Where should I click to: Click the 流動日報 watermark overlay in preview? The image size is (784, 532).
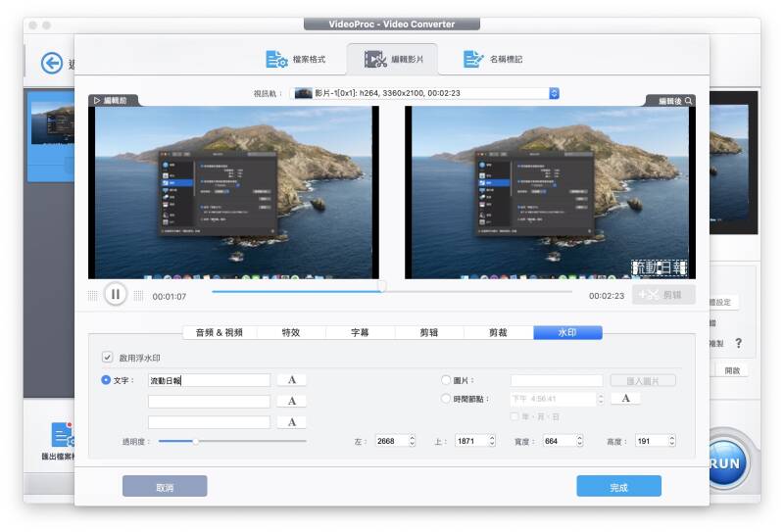[x=659, y=268]
